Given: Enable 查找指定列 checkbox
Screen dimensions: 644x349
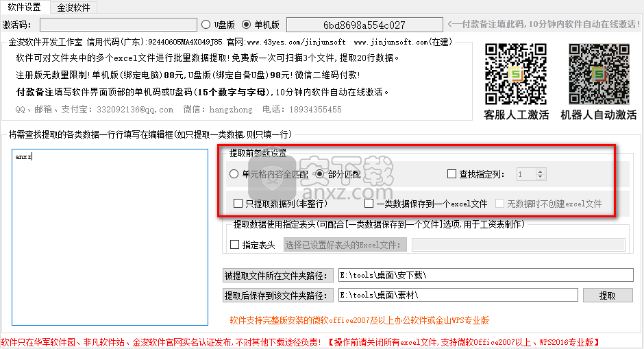Looking at the screenshot, I should 451,174.
